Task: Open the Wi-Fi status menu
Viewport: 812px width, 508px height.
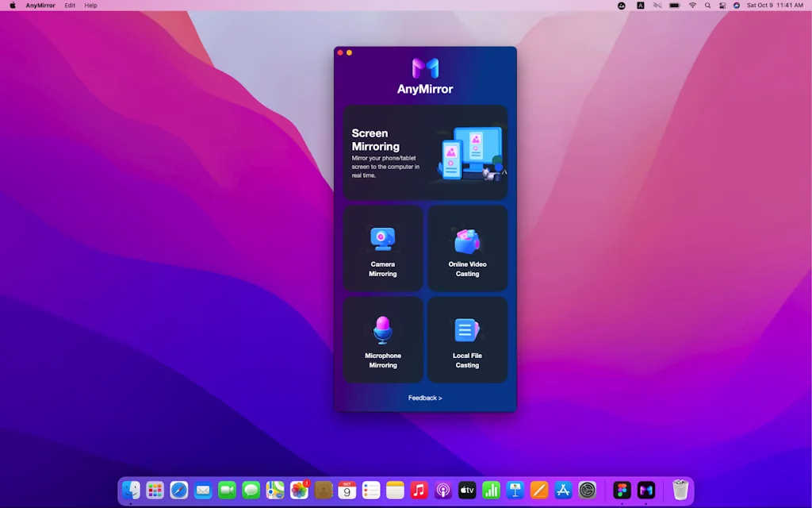Action: click(692, 6)
